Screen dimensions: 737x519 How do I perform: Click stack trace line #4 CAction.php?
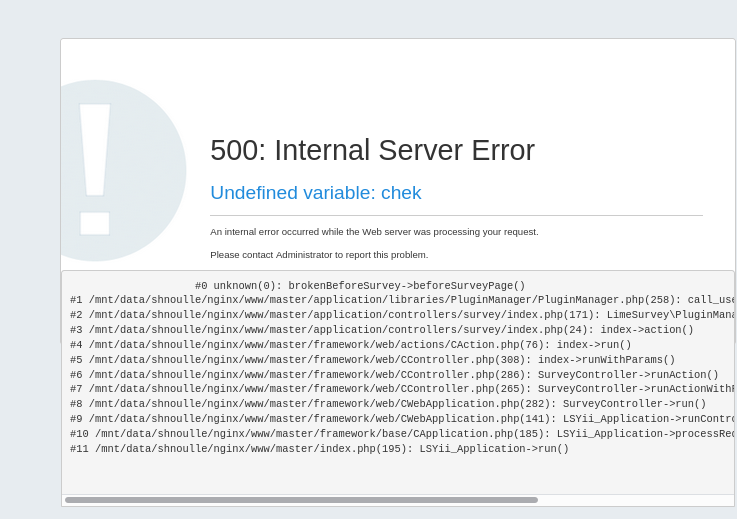point(350,345)
